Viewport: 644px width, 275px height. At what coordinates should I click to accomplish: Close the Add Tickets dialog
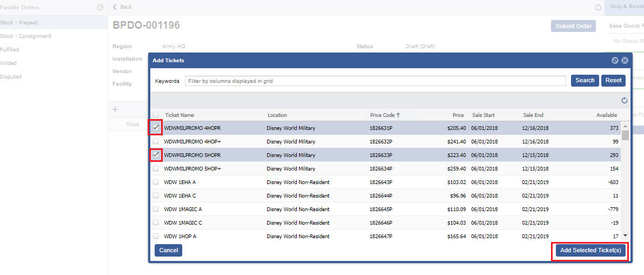(625, 61)
